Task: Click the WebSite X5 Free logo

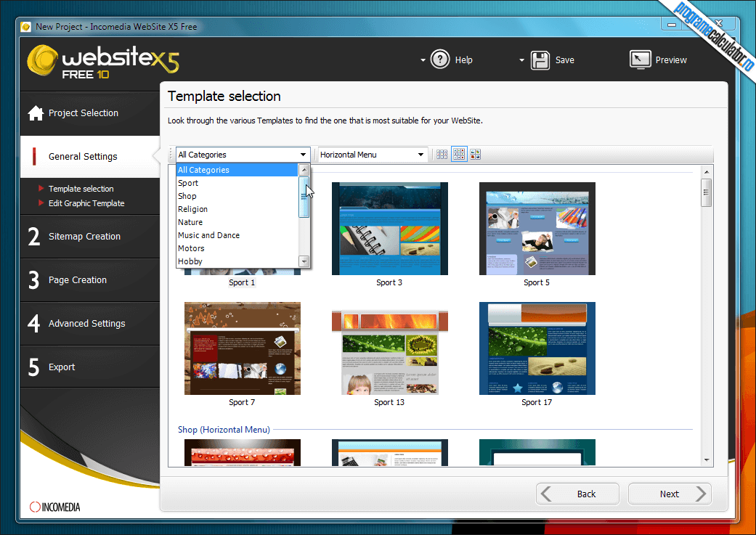Action: coord(103,62)
